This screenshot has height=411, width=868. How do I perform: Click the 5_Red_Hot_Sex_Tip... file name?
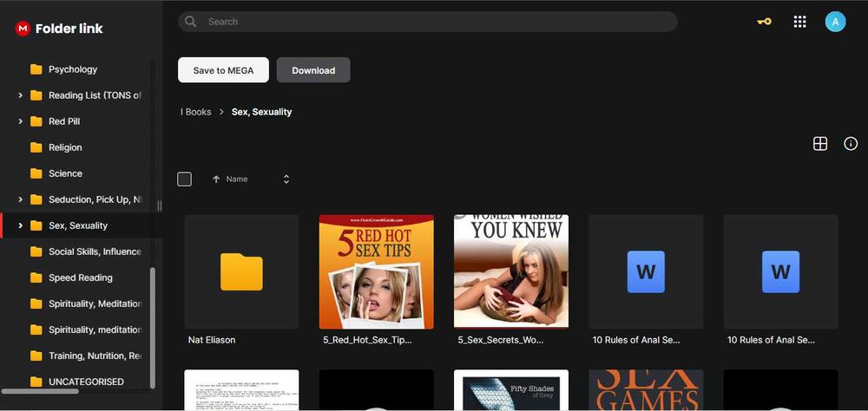[367, 340]
